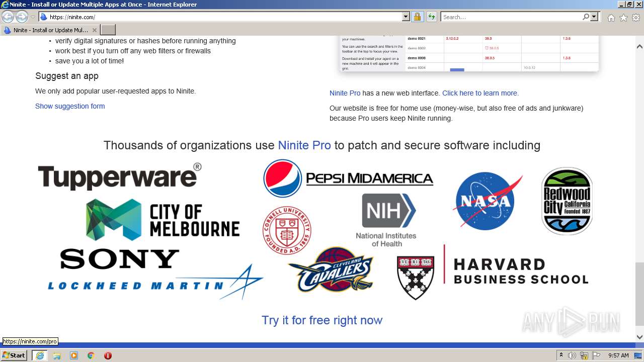Click the Harvard Business School logo

493,272
